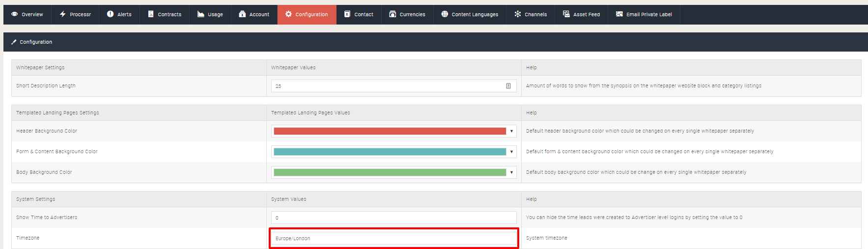Click help text about amount of words

(644, 86)
